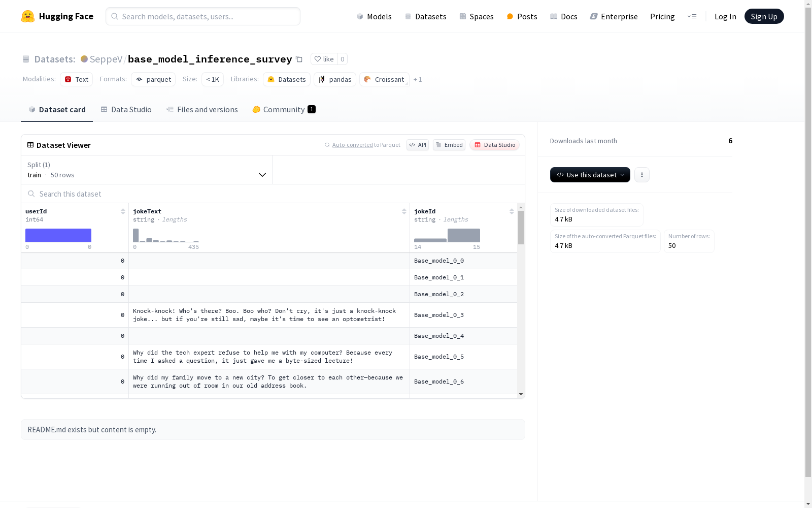Open Docs in the top navigation

click(x=564, y=16)
